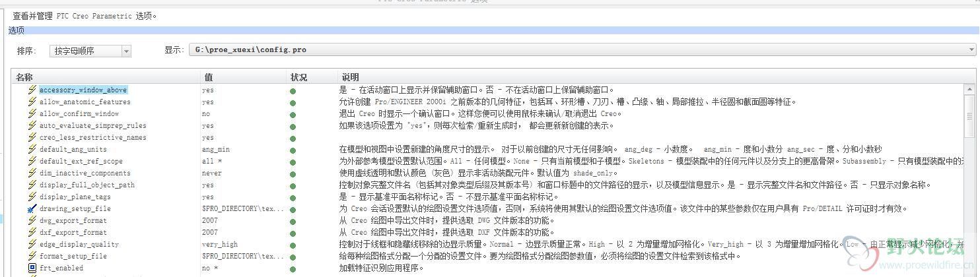The image size is (980, 277).
Task: Click the lightning icon beside dwg_export_format
Action: (x=32, y=220)
